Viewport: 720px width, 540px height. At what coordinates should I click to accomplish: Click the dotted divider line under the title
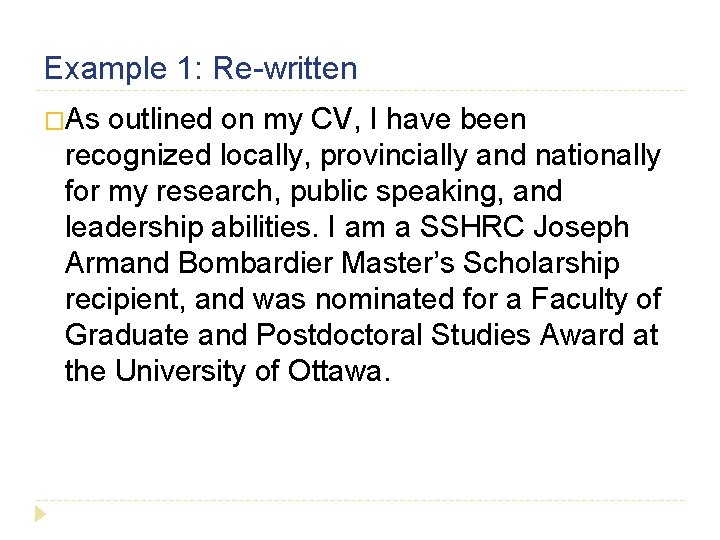tap(360, 91)
